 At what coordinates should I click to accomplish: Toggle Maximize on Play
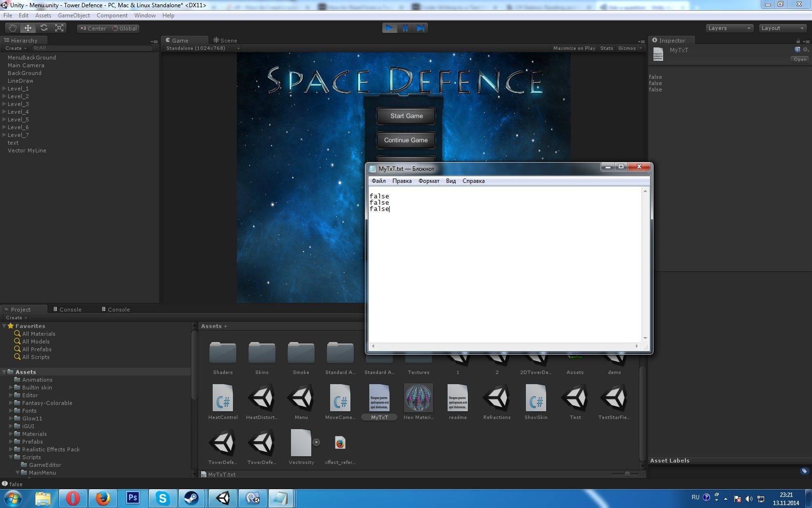click(x=574, y=48)
